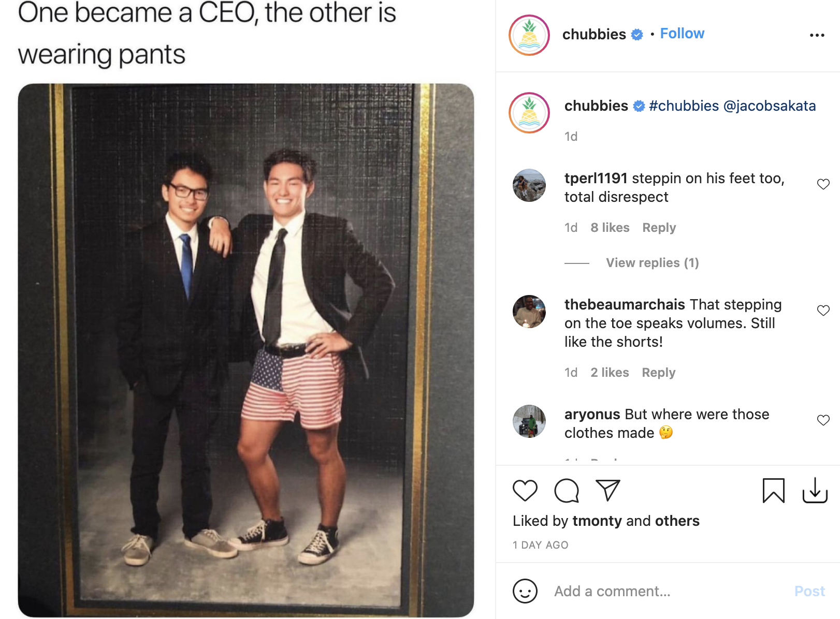Screen dimensions: 840x619
Task: Like thebeaumarchais's comment
Action: [x=823, y=311]
